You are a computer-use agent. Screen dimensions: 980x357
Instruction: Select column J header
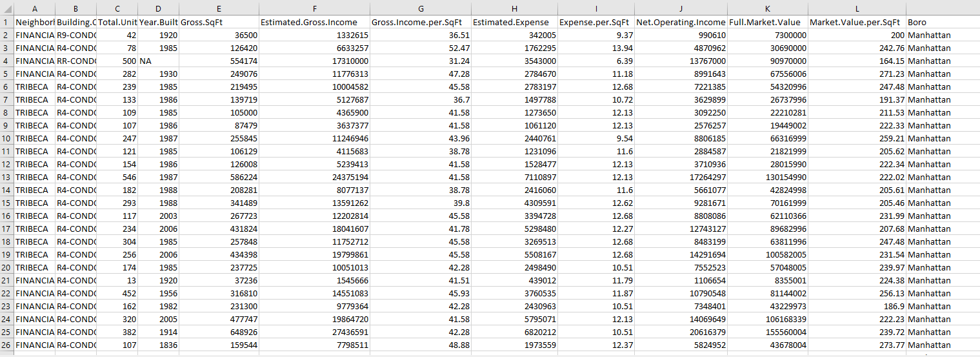click(681, 9)
